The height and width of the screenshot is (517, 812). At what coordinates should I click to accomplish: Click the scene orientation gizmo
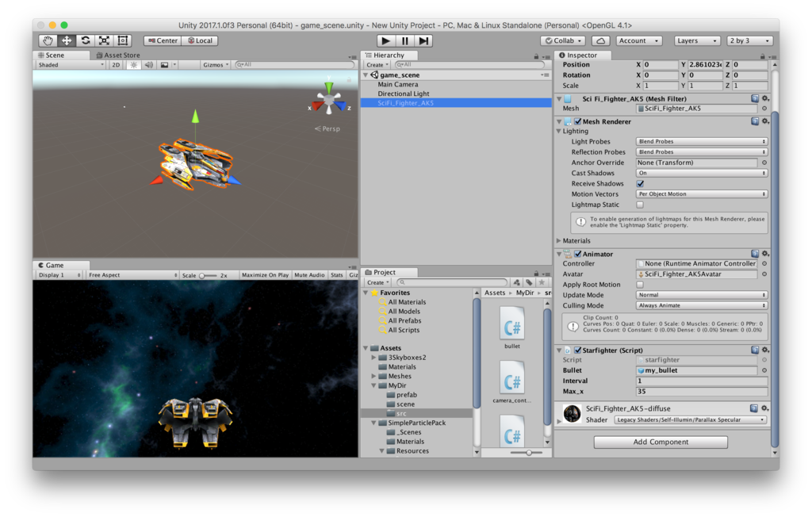click(x=329, y=99)
